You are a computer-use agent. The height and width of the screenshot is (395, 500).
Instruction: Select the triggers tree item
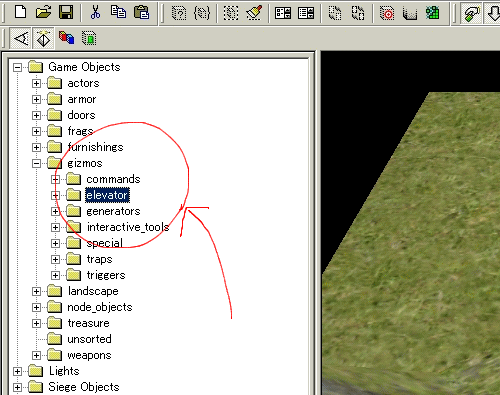[106, 275]
